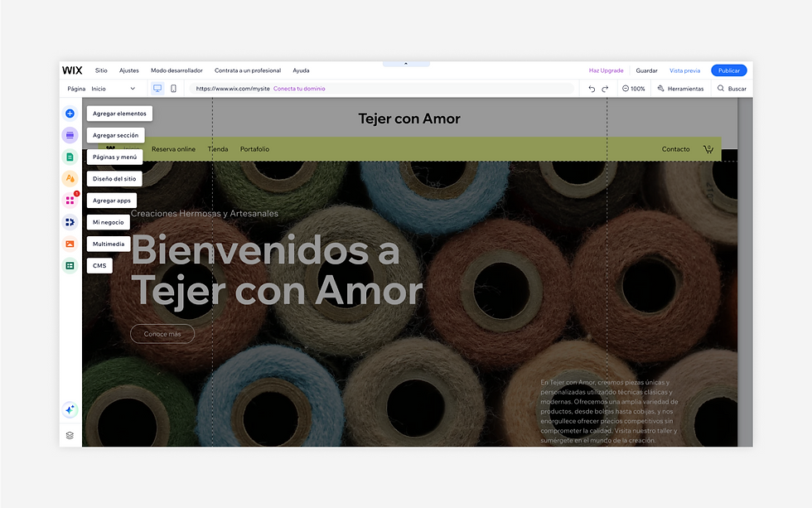The image size is (812, 508).
Task: Open Diseño del sitio from the sidebar
Action: coord(70,178)
